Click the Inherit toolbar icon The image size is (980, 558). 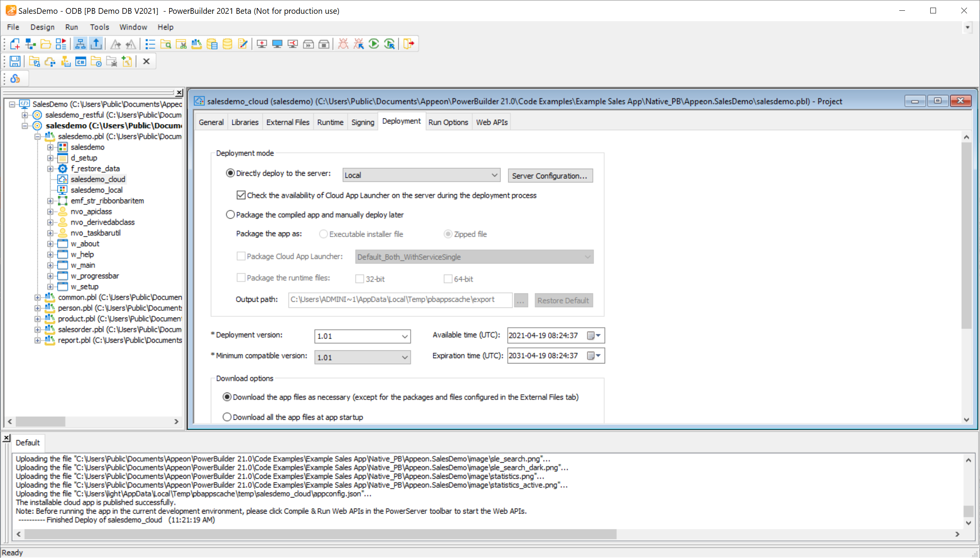pyautogui.click(x=30, y=44)
